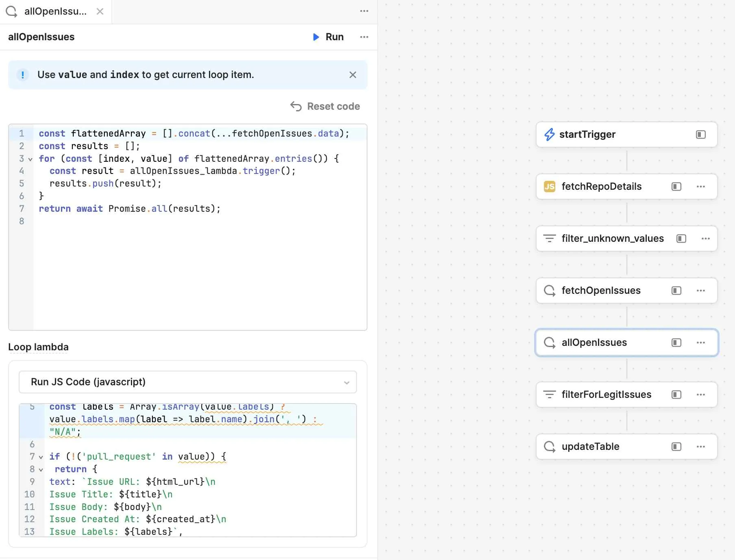Click the loop icon on updateTable block
Screen dimensions: 735x560
550,447
